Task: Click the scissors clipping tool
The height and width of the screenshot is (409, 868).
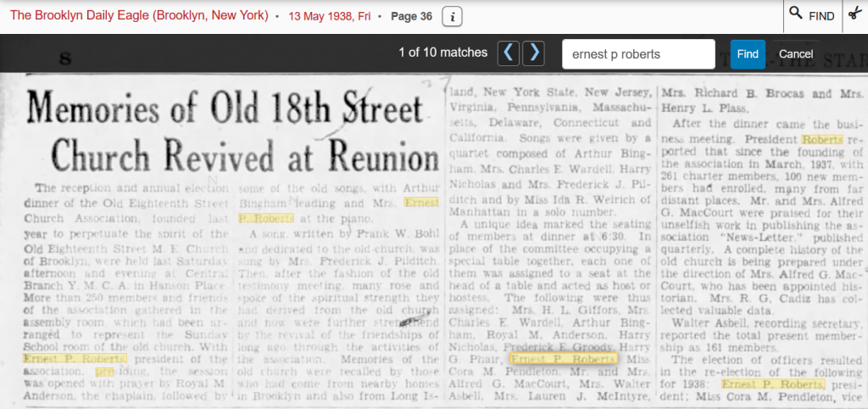Action: (x=854, y=15)
